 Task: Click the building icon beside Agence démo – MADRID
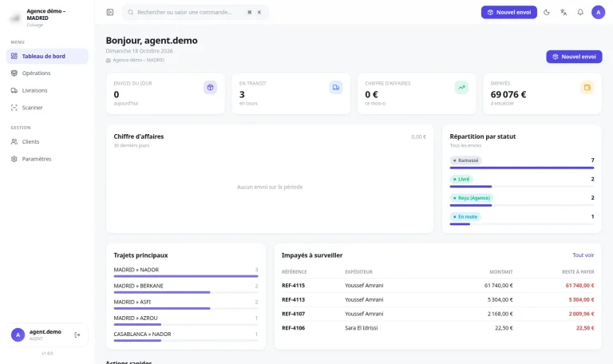pyautogui.click(x=109, y=60)
